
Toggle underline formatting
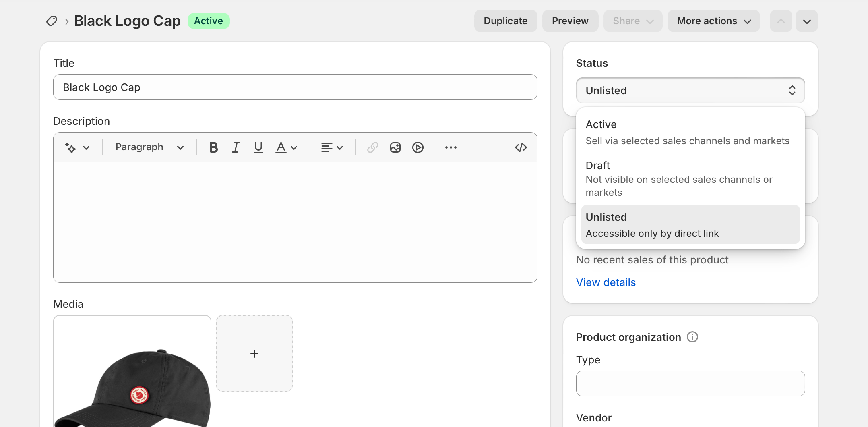(x=258, y=147)
